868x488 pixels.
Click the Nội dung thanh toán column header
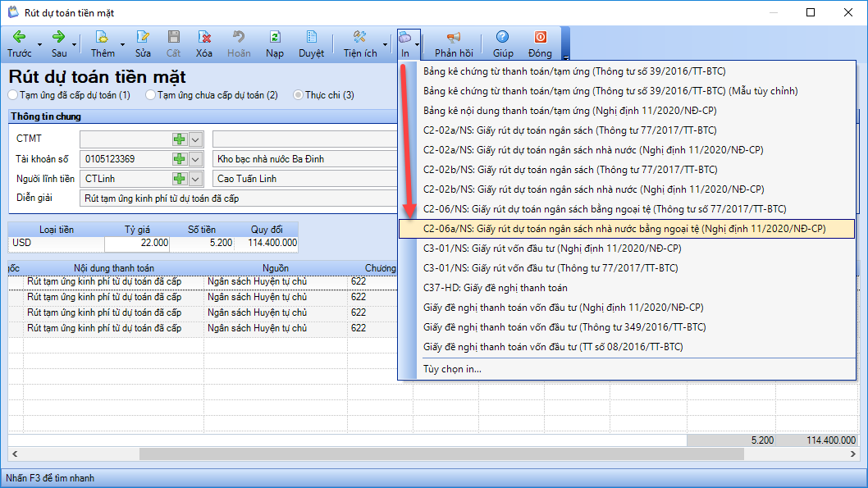click(x=113, y=268)
